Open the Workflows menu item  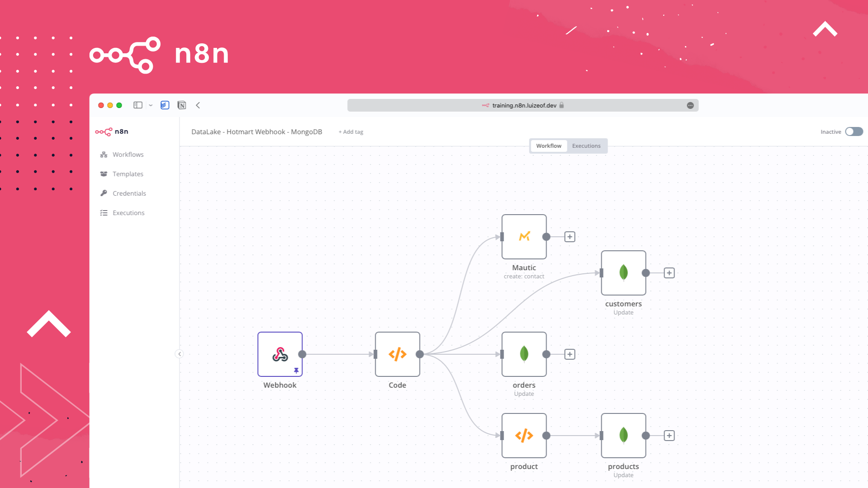tap(127, 155)
